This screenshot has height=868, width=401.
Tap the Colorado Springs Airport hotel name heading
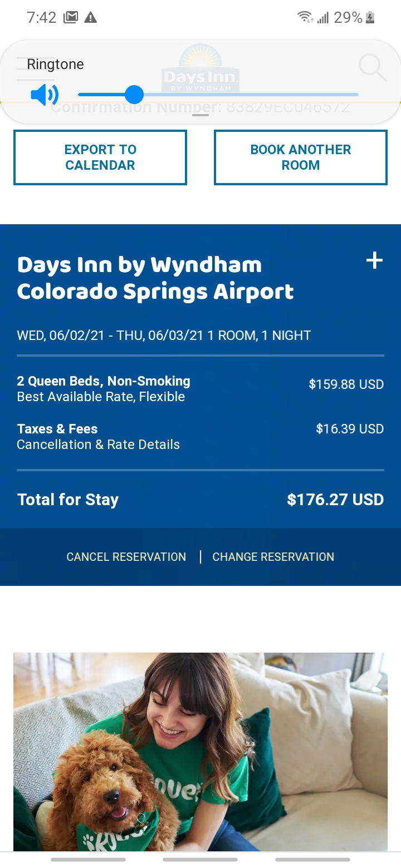click(155, 278)
